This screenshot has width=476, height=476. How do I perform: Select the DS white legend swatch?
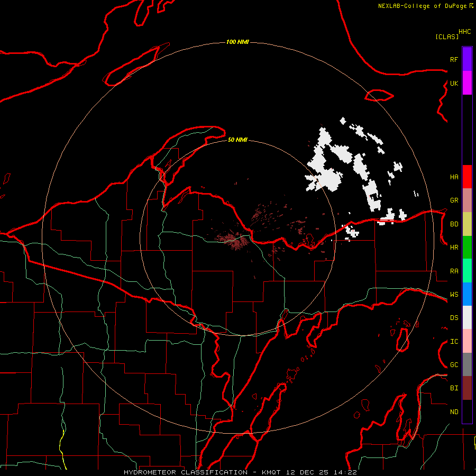coord(467,317)
